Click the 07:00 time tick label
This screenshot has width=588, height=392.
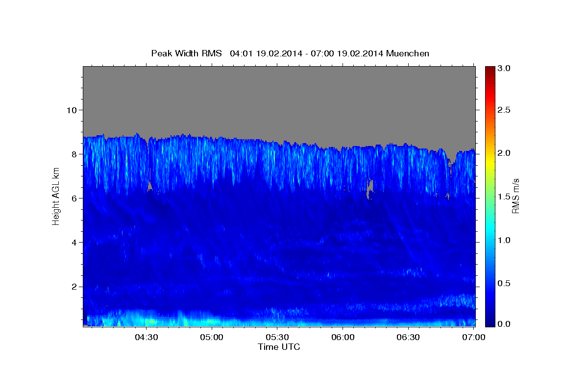click(x=473, y=338)
